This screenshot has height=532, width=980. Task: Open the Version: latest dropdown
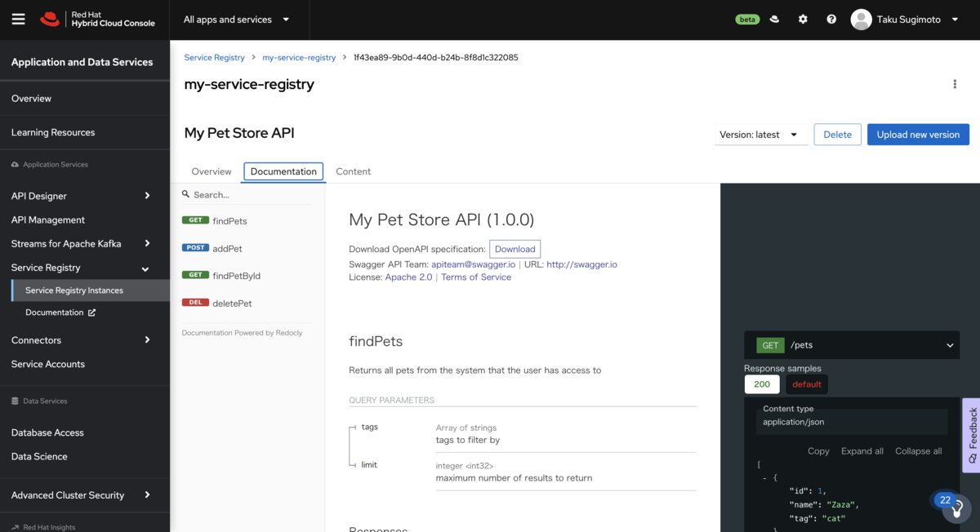pyautogui.click(x=760, y=134)
